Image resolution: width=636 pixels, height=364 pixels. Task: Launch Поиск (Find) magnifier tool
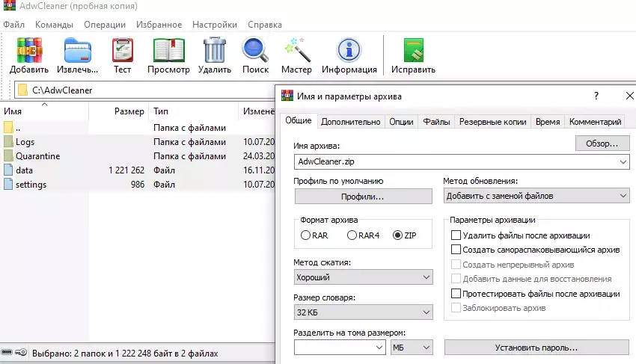256,50
